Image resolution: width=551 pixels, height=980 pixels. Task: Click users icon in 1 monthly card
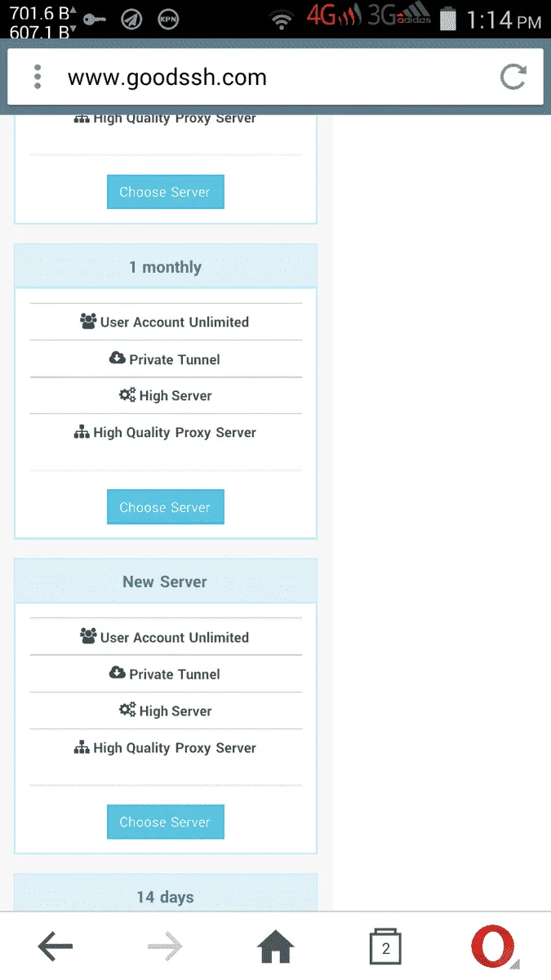point(88,321)
